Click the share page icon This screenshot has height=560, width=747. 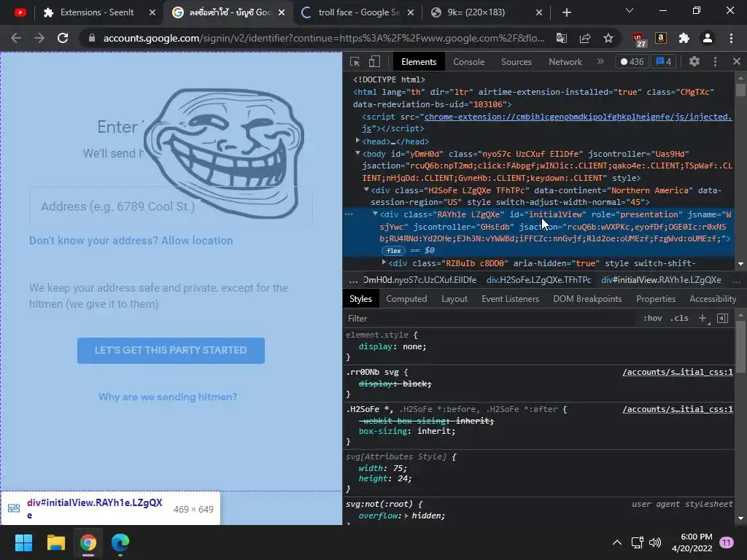585,38
